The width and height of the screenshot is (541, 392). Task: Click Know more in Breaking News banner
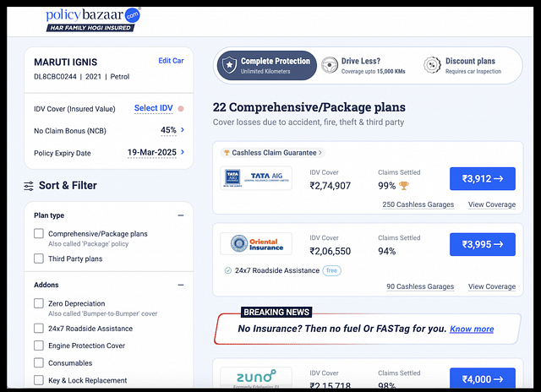click(x=472, y=329)
